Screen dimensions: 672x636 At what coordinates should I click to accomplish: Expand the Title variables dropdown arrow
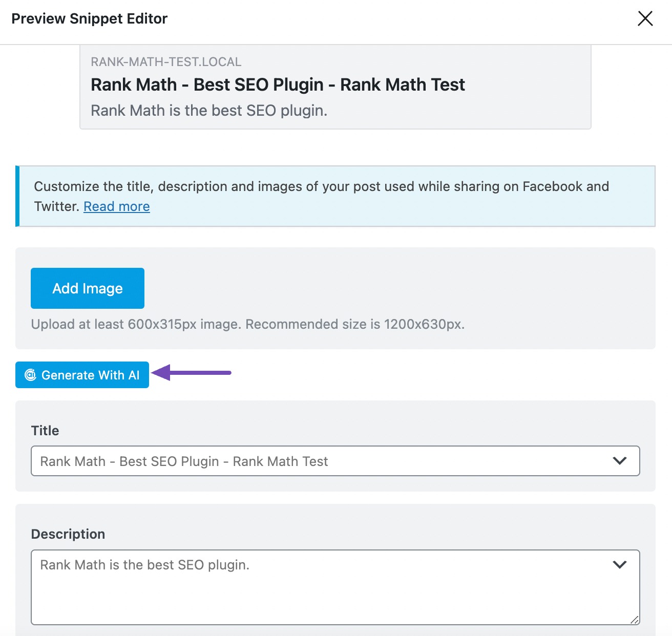tap(620, 461)
